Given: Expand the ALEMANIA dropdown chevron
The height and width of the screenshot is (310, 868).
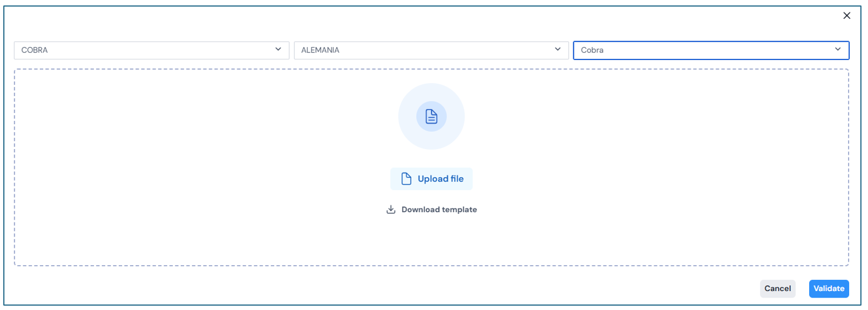Looking at the screenshot, I should [558, 49].
